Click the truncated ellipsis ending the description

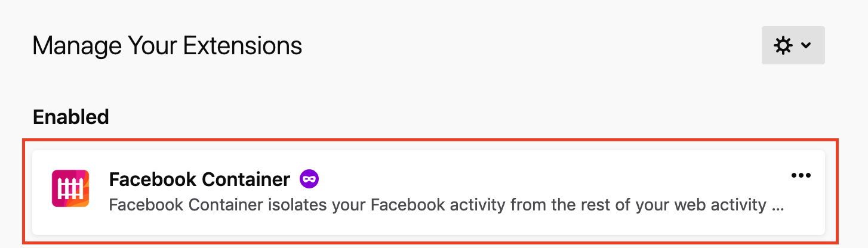click(778, 206)
